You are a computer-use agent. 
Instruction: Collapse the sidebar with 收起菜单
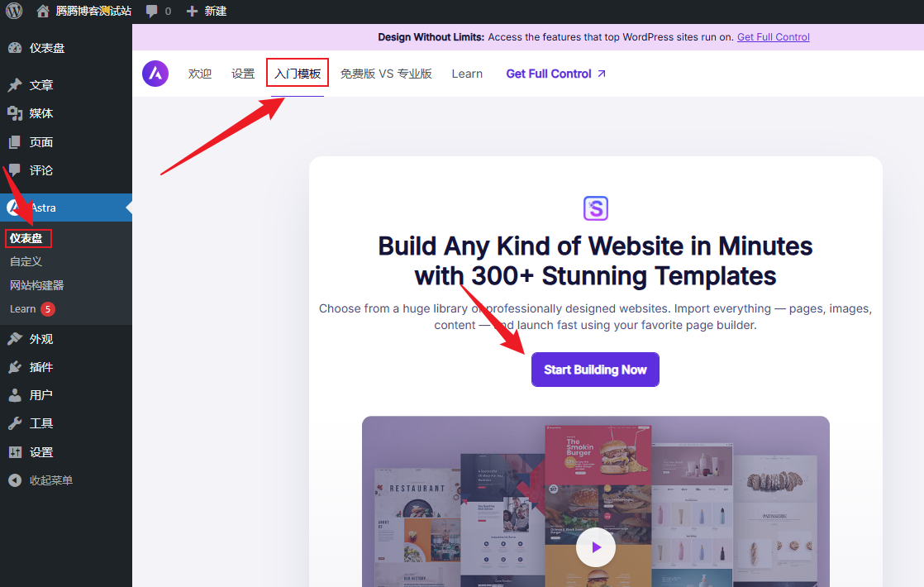[x=50, y=480]
